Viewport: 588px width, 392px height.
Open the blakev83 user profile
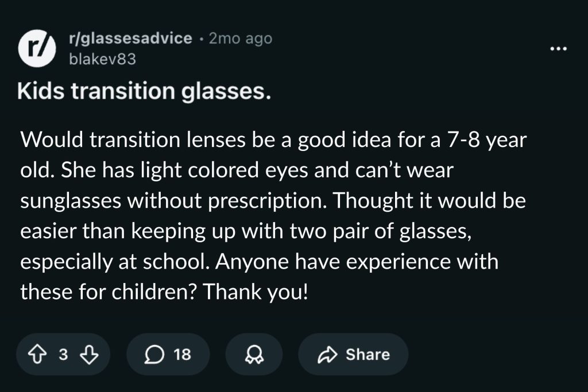(102, 59)
